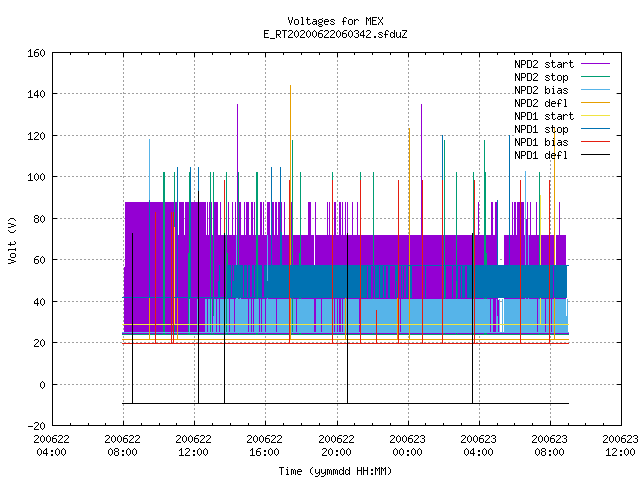Viewport: 640px width, 480px height.
Task: Click yellow line sample for NPD1 start
Action: pos(595,116)
